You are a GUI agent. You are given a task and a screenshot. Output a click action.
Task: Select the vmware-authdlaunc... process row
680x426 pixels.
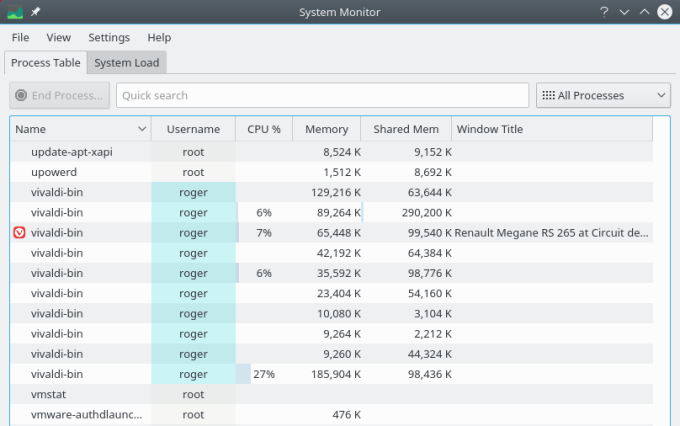[332, 415]
